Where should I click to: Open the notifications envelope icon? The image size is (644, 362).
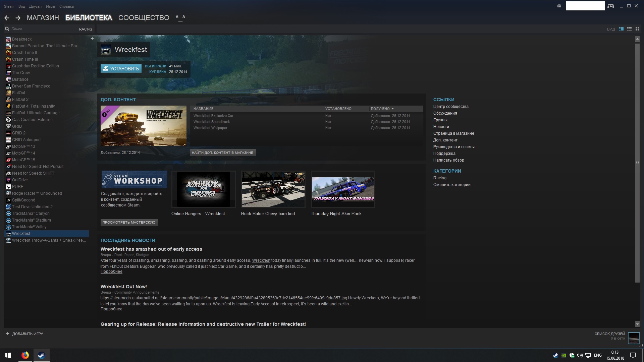click(559, 6)
